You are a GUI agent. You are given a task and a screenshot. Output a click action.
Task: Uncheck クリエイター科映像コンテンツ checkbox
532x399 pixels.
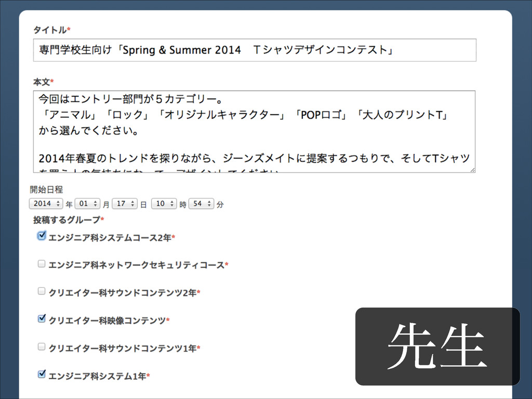pos(42,318)
